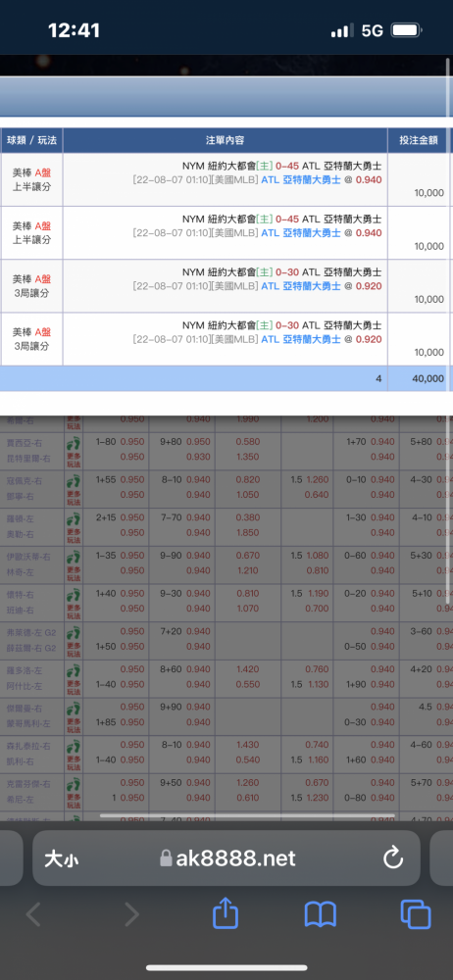Select the 1.850 odds for 奧勒-右
The height and width of the screenshot is (980, 453).
pos(248,532)
